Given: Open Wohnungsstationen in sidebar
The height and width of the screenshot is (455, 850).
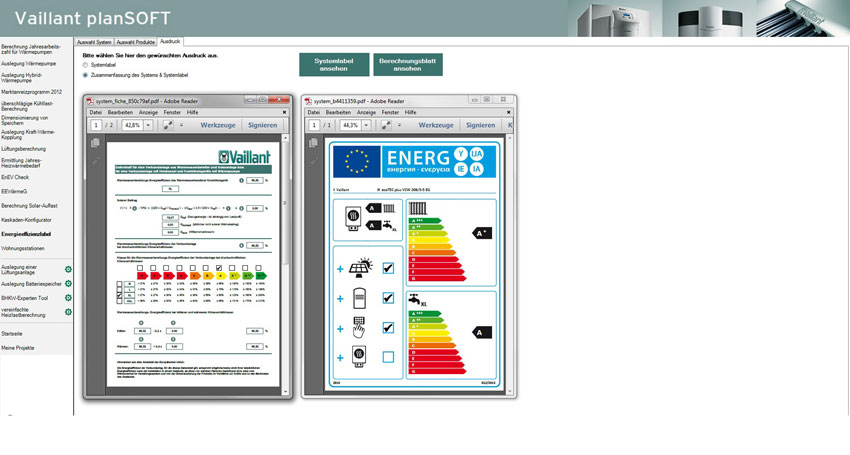Looking at the screenshot, I should 23,248.
